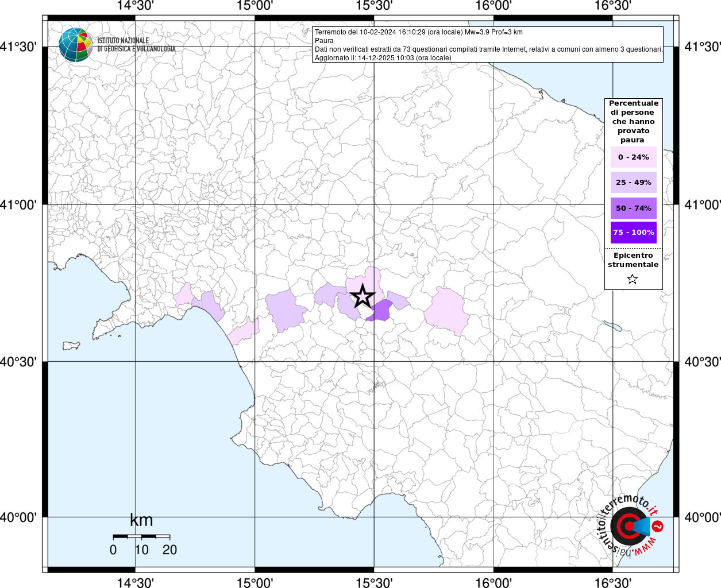Click the large pink municipality east of the epicenter
Screen dimensions: 721x588
tap(447, 311)
